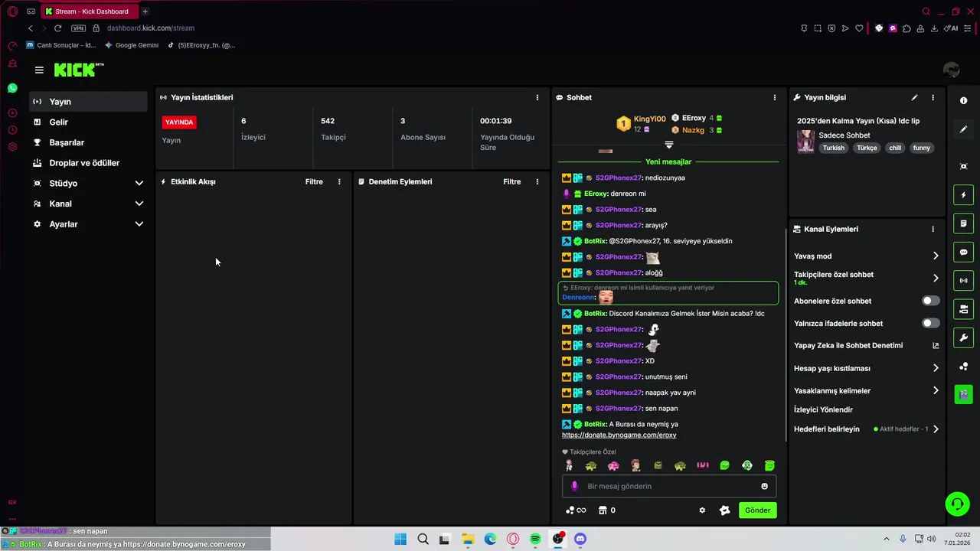Toggle the camera preview widget in the right sidebar
The height and width of the screenshot is (551, 980).
tap(964, 309)
